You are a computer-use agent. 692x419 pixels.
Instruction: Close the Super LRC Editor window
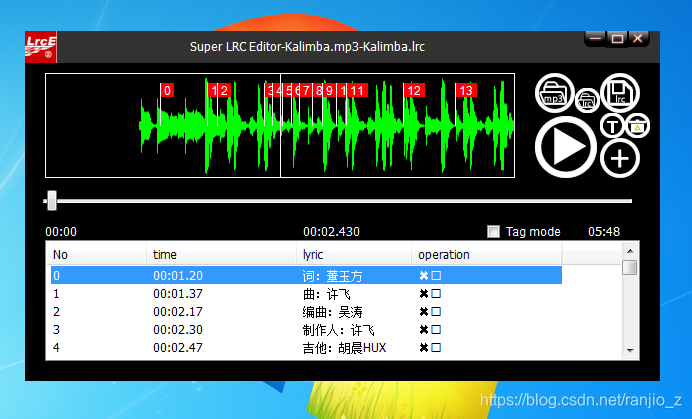[638, 39]
